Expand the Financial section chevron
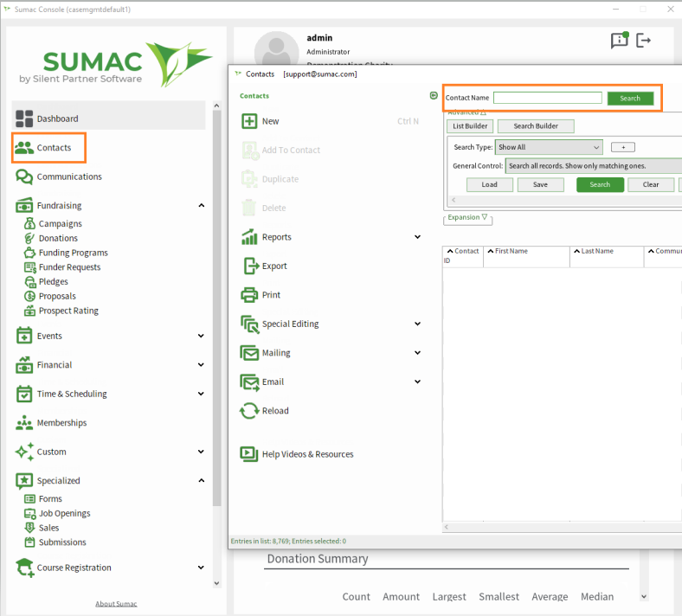 (x=201, y=365)
